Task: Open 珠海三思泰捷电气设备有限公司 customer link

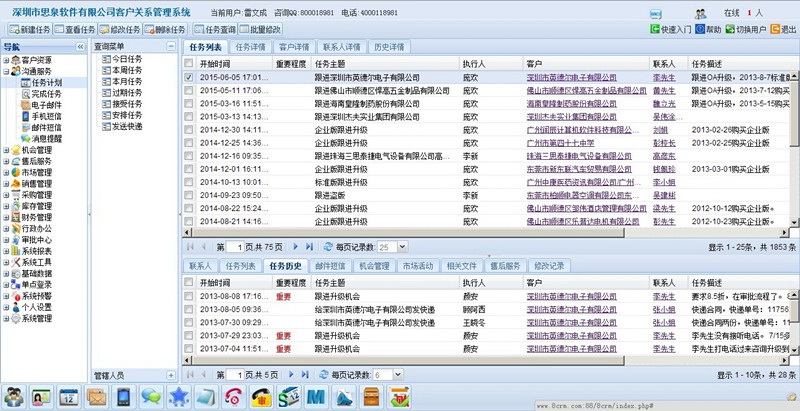Action: coord(579,156)
